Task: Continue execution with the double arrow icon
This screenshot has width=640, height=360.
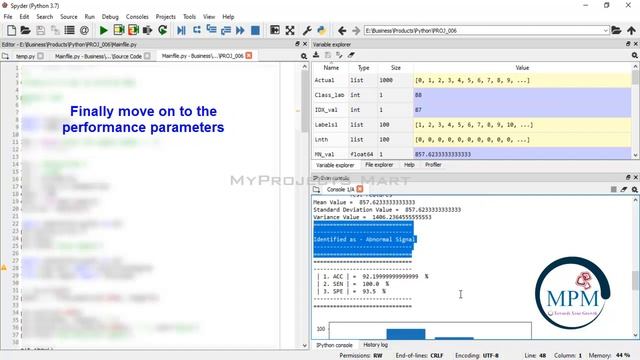Action: (x=240, y=30)
